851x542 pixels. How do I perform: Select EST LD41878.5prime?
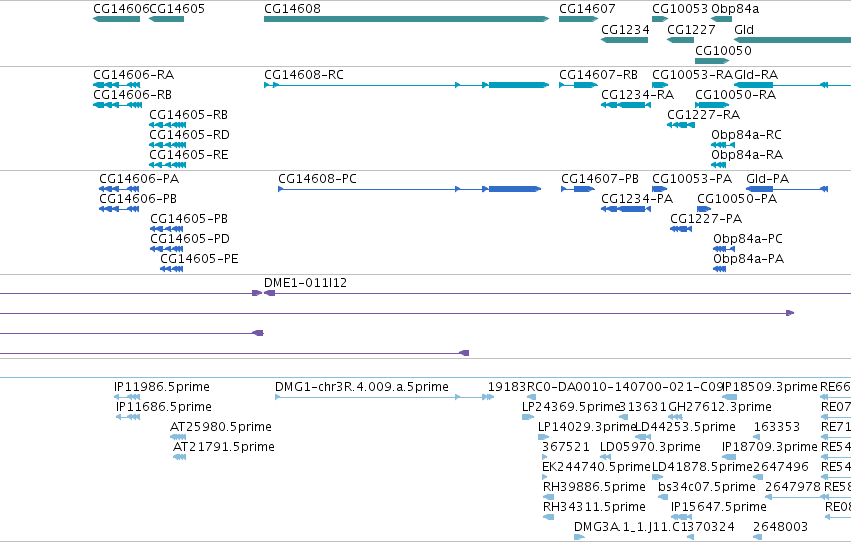coord(657,477)
